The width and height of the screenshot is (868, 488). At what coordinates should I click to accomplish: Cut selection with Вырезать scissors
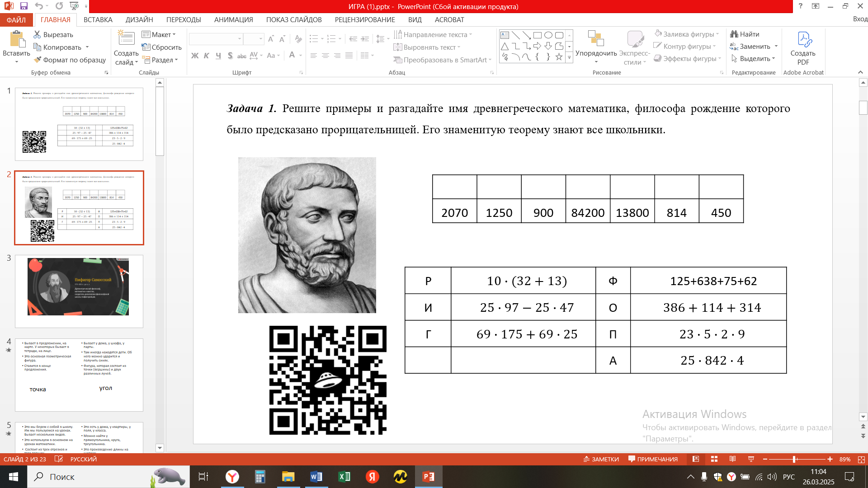[53, 35]
